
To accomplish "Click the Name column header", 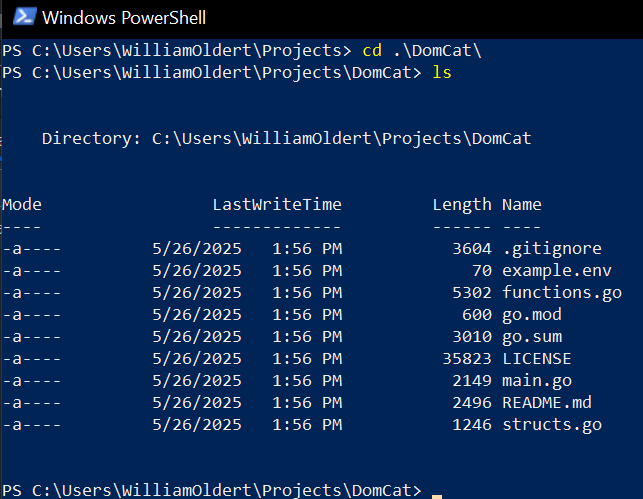I will click(521, 204).
